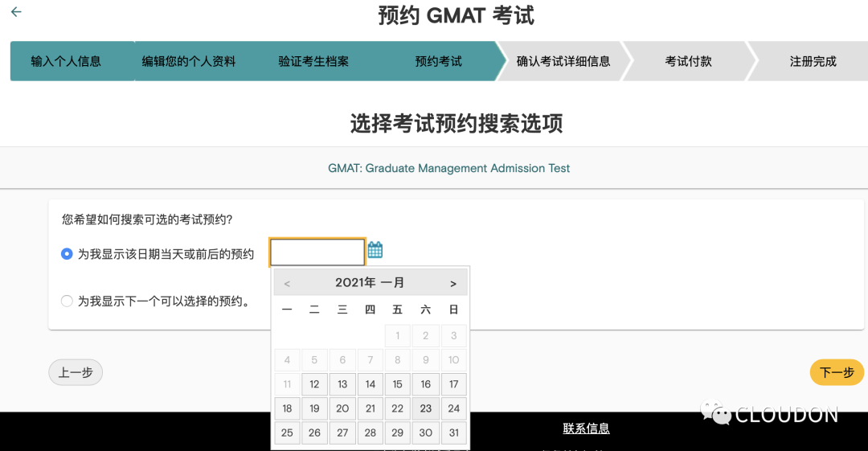Click the 2021年 一月 calendar title
Image resolution: width=868 pixels, height=451 pixels.
click(370, 282)
